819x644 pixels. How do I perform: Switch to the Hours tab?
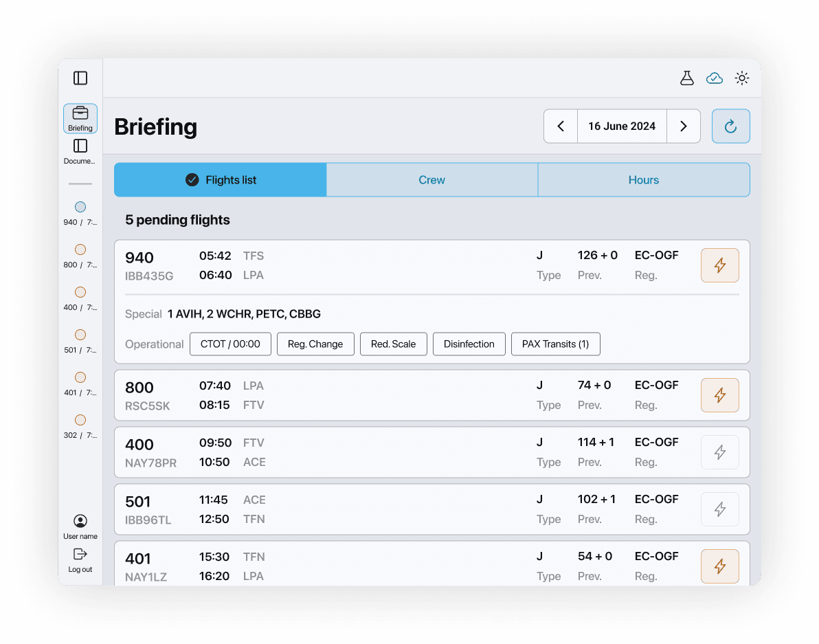tap(644, 179)
